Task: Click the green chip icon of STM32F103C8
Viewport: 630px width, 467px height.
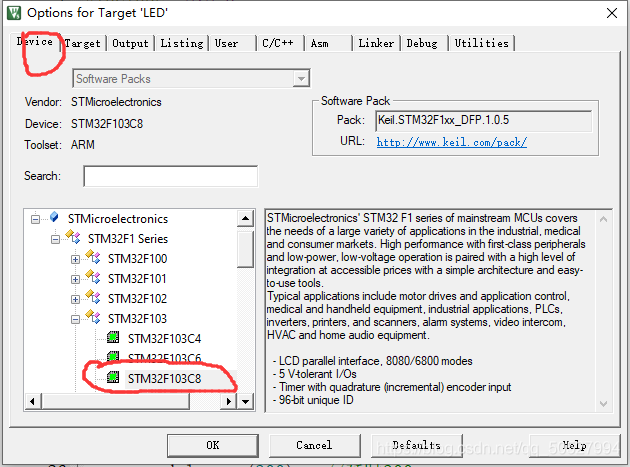Action: [113, 377]
